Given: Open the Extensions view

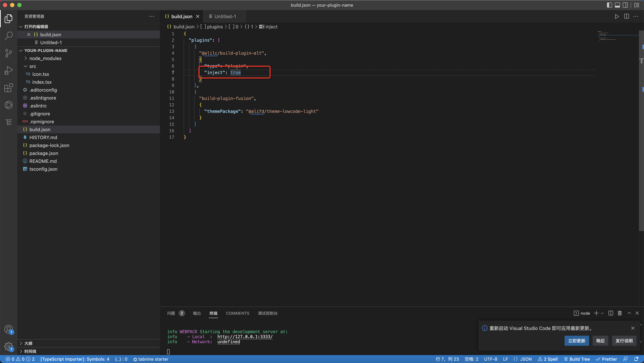Looking at the screenshot, I should click(8, 88).
